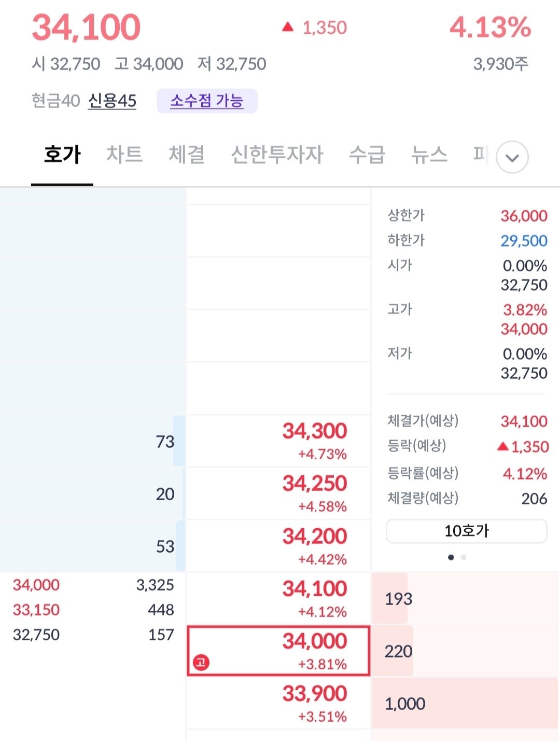
Task: Click the red up-triangle change indicator beside 1,350
Action: 288,28
